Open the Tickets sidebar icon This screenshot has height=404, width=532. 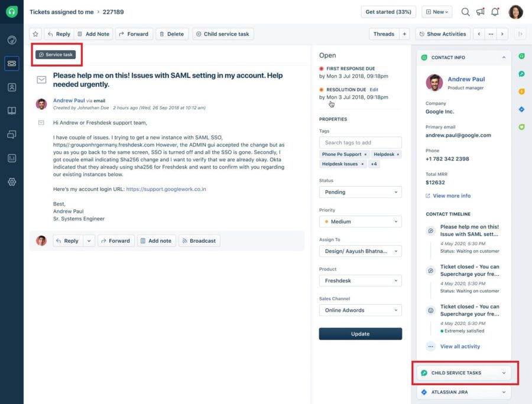(x=12, y=63)
